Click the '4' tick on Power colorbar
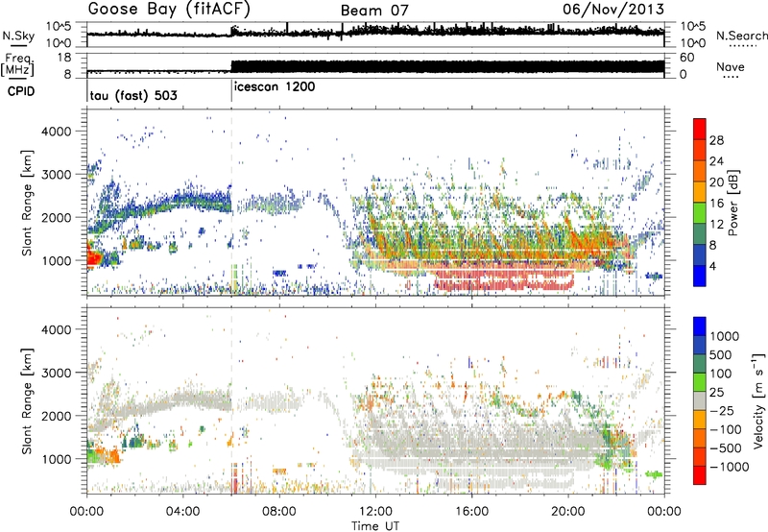Image resolution: width=768 pixels, height=532 pixels. coord(713,266)
